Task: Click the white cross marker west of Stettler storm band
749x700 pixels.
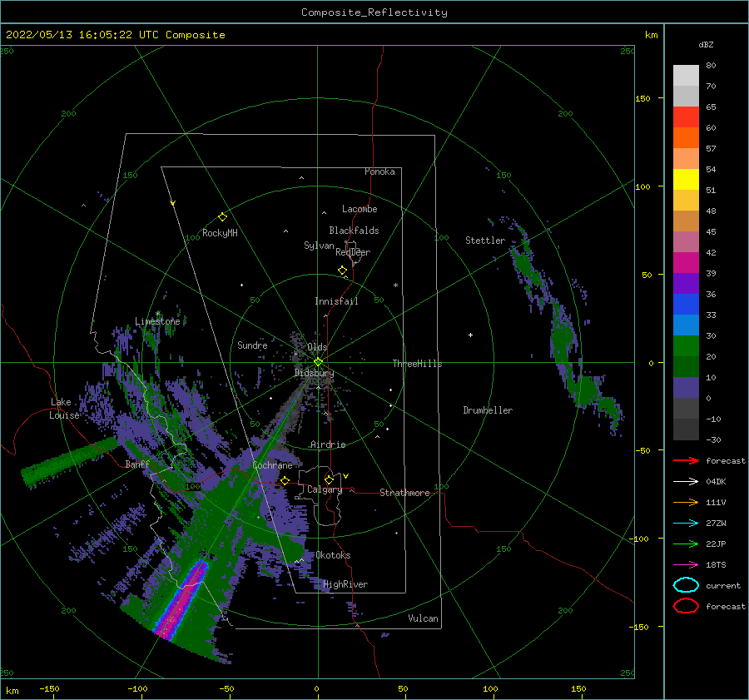Action: point(470,335)
